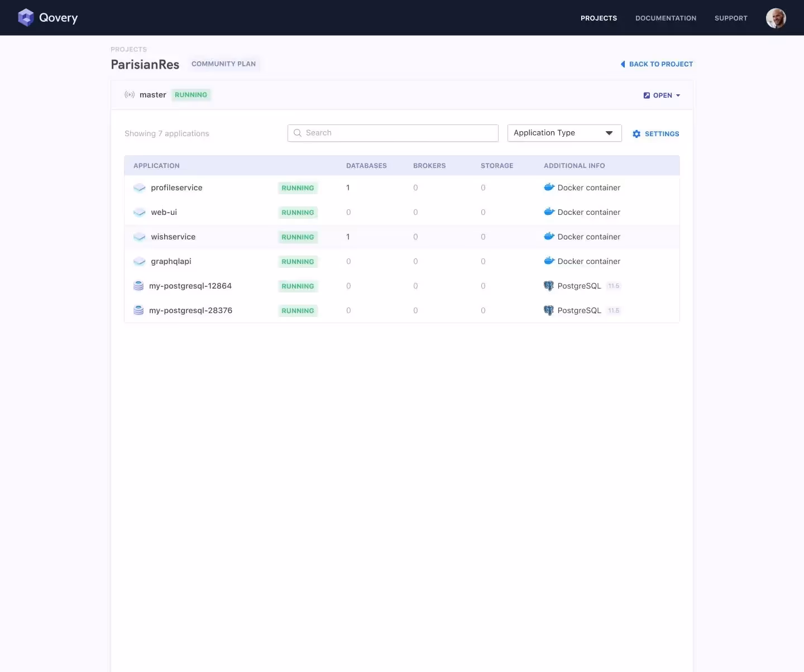The image size is (804, 672).
Task: Expand the OPEN dropdown
Action: pos(662,95)
